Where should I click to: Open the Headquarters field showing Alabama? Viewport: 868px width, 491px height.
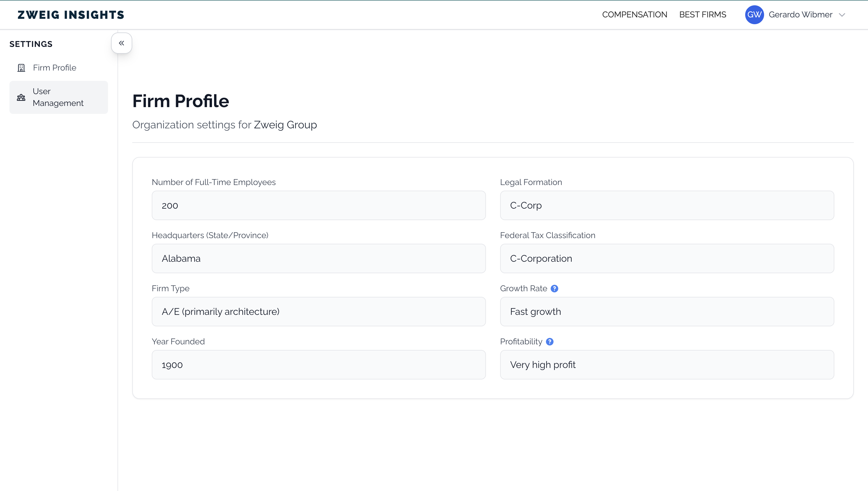pos(319,258)
